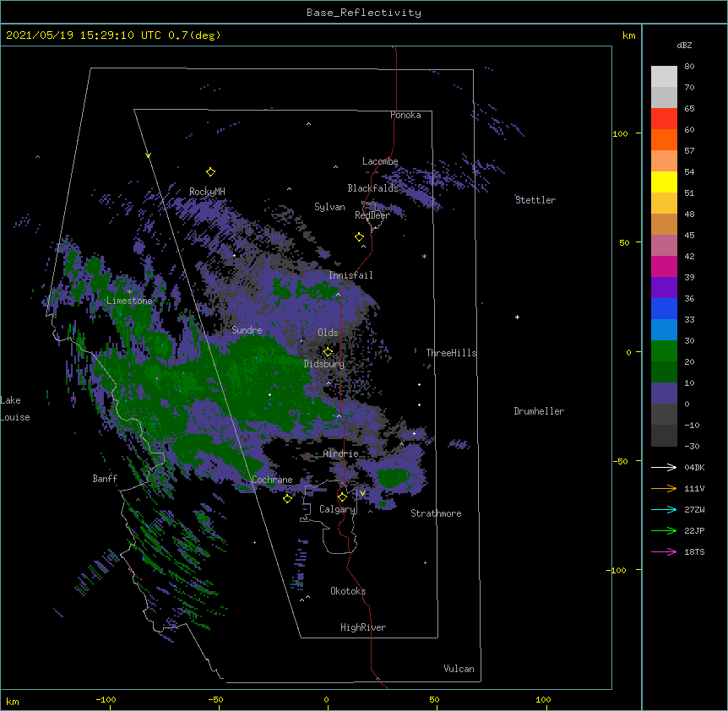Click the Stettler label
Image resolution: width=728 pixels, height=711 pixels.
[x=535, y=200]
